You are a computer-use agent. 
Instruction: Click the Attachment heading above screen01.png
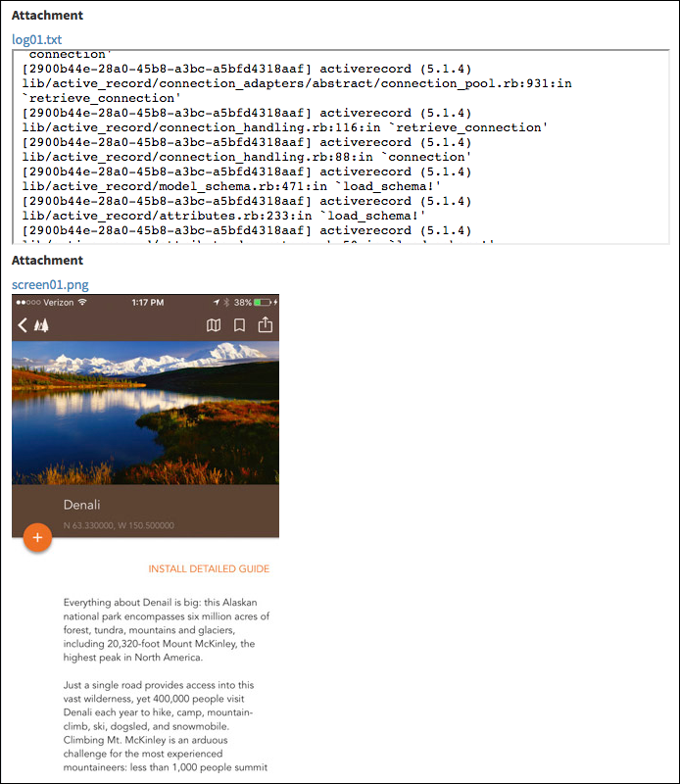[47, 261]
